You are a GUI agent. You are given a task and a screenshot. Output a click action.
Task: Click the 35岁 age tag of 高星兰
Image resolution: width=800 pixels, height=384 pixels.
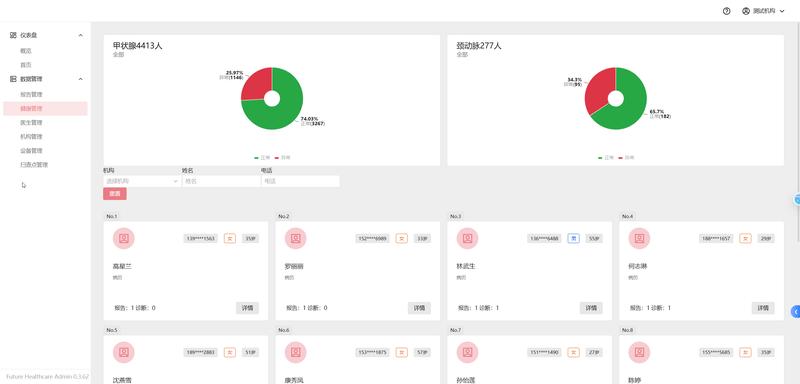(251, 239)
